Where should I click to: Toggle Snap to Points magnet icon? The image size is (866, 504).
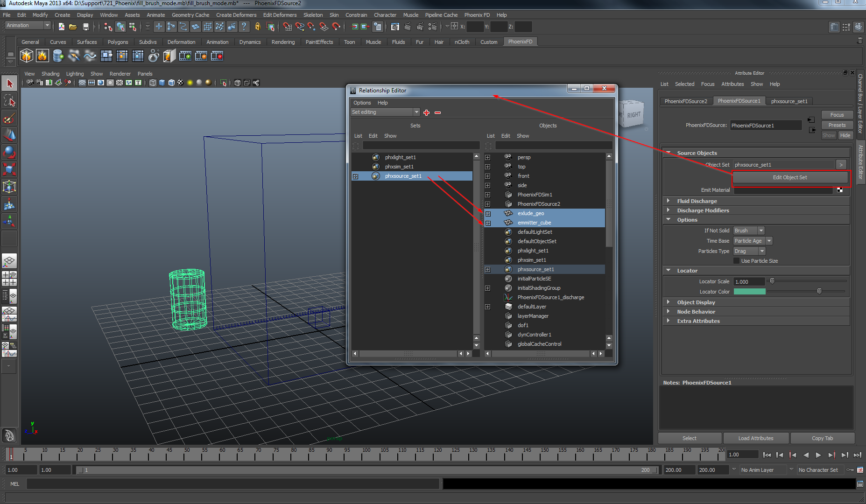(x=311, y=27)
